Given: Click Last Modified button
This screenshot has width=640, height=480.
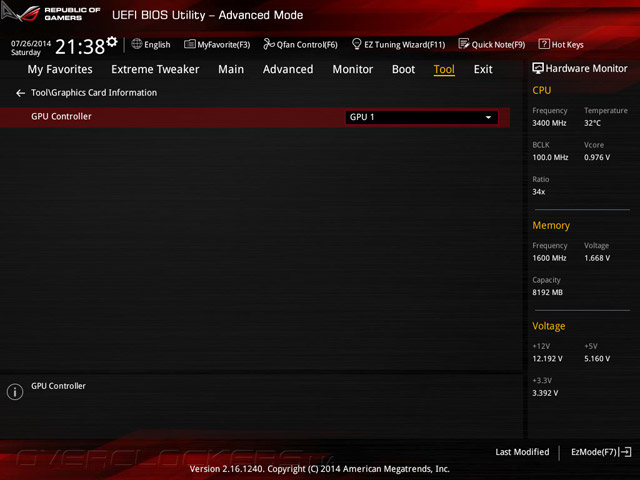Looking at the screenshot, I should tap(522, 452).
